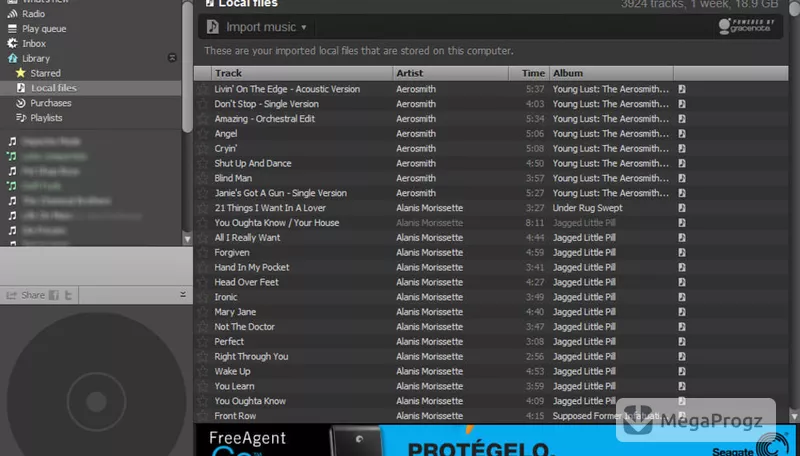Screen dimensions: 800x456
Task: Click the Share button
Action: tap(25, 295)
